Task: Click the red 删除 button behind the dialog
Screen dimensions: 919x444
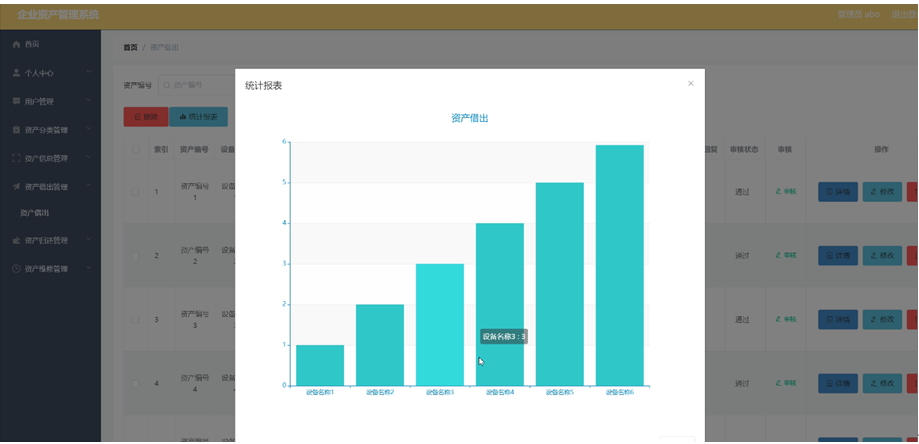Action: [x=146, y=117]
